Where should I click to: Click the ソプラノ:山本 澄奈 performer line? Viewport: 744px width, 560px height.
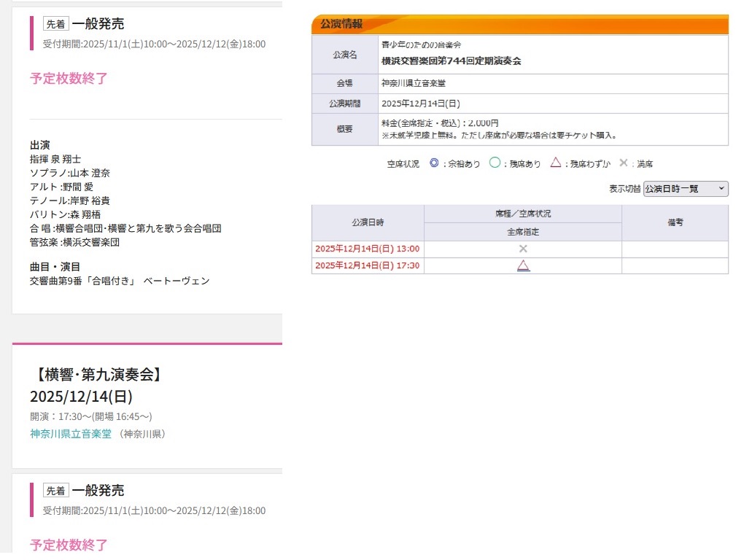pyautogui.click(x=70, y=173)
